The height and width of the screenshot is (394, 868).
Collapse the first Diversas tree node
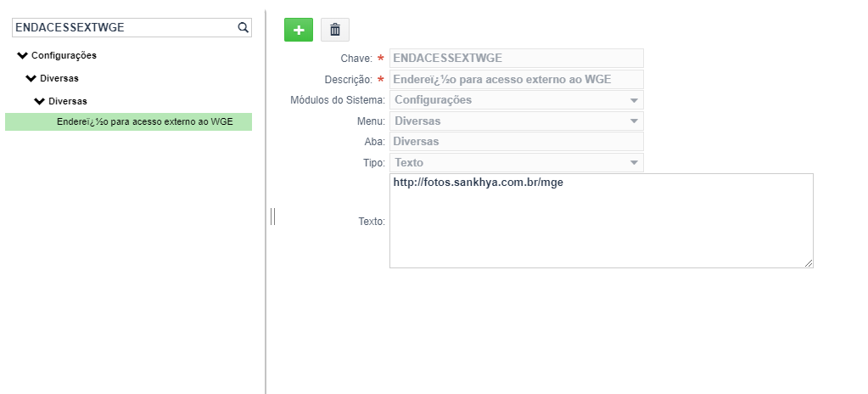click(x=31, y=78)
